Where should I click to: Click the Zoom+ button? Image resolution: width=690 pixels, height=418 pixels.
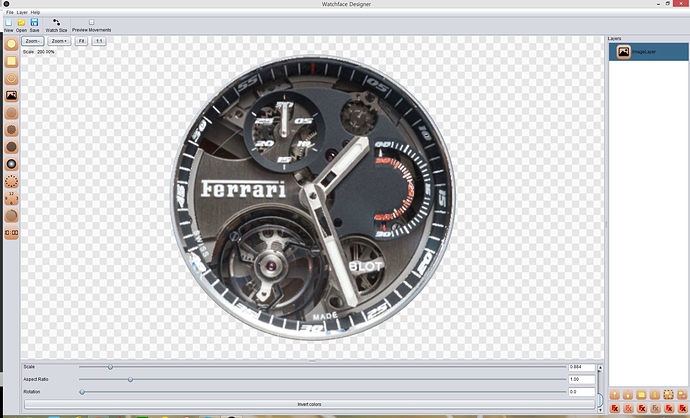[x=59, y=41]
